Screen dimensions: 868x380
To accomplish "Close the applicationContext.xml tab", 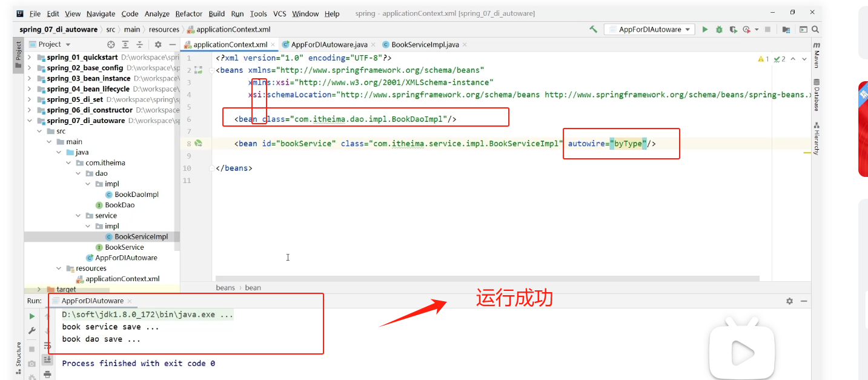I will click(x=274, y=45).
